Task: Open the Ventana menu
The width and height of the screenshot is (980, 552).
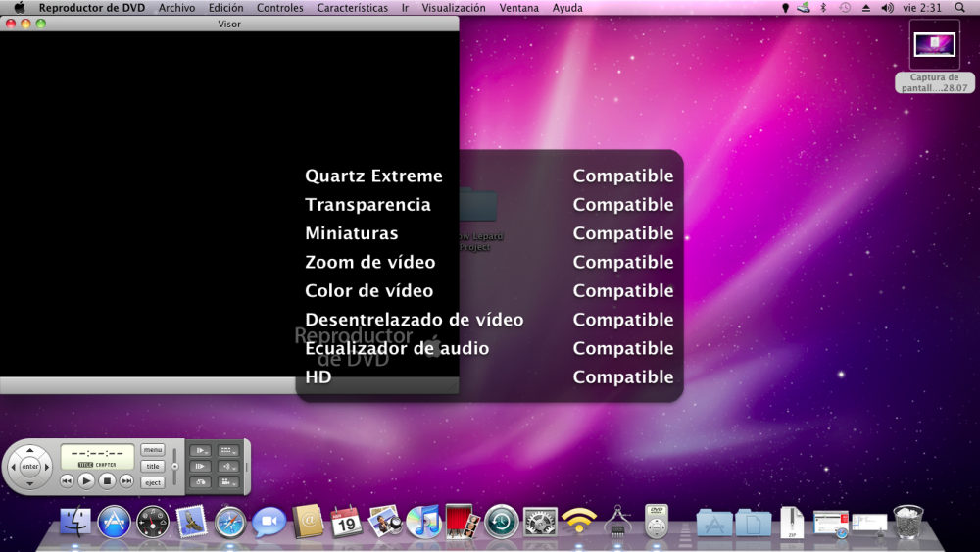Action: pyautogui.click(x=518, y=8)
